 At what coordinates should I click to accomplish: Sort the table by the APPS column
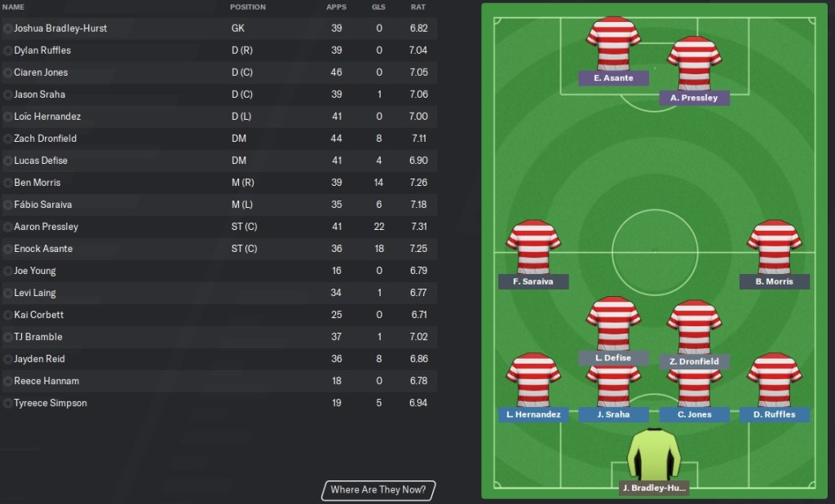point(336,7)
